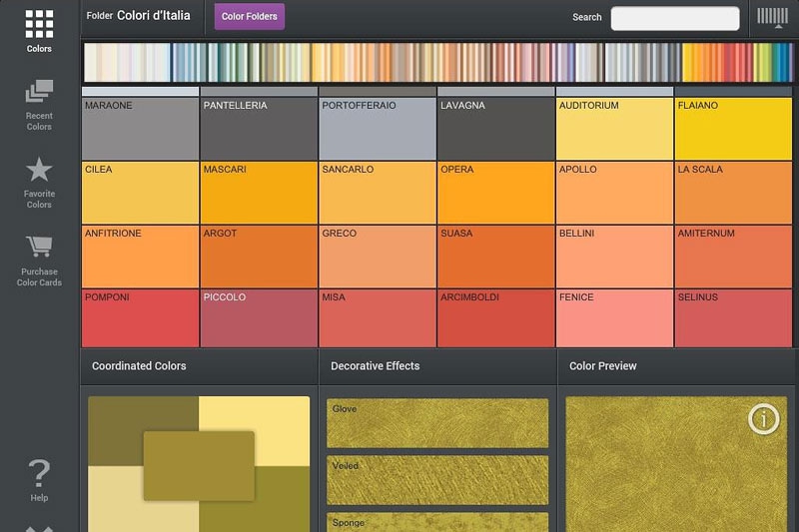Click the color spectrum strip at top
The width and height of the screenshot is (799, 532).
[437, 63]
